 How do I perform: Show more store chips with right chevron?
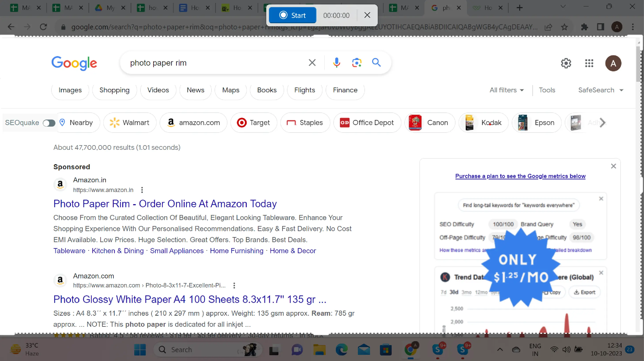(x=602, y=123)
